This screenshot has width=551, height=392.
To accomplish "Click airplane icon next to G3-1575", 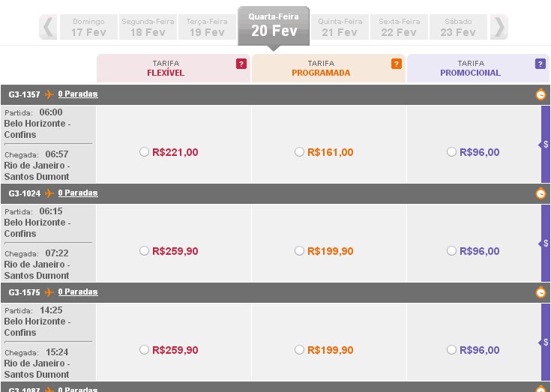I will pos(49,292).
